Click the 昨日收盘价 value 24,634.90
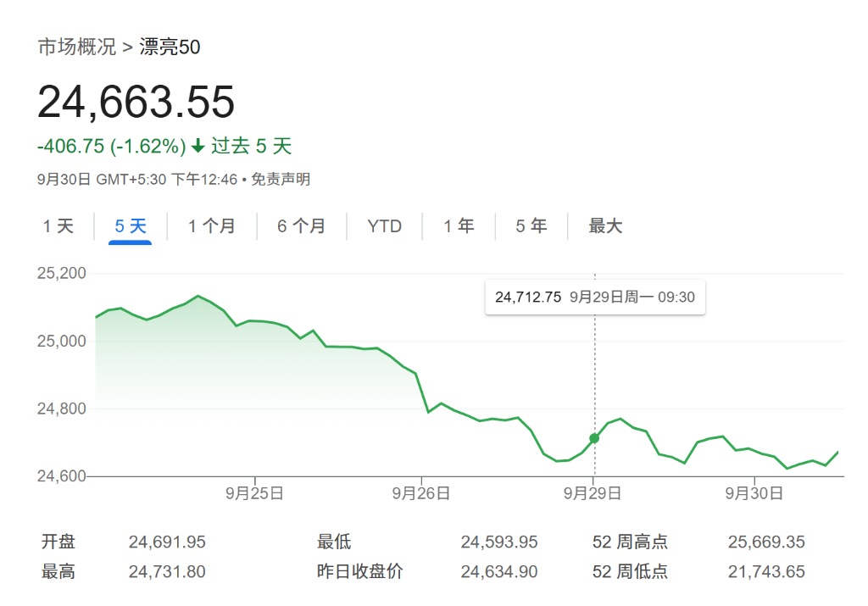 (x=498, y=572)
